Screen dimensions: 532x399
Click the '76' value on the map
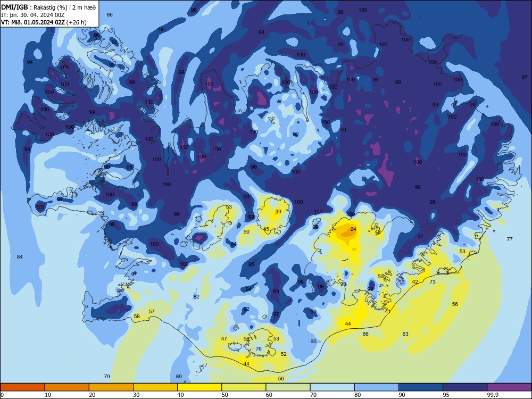(x=259, y=349)
